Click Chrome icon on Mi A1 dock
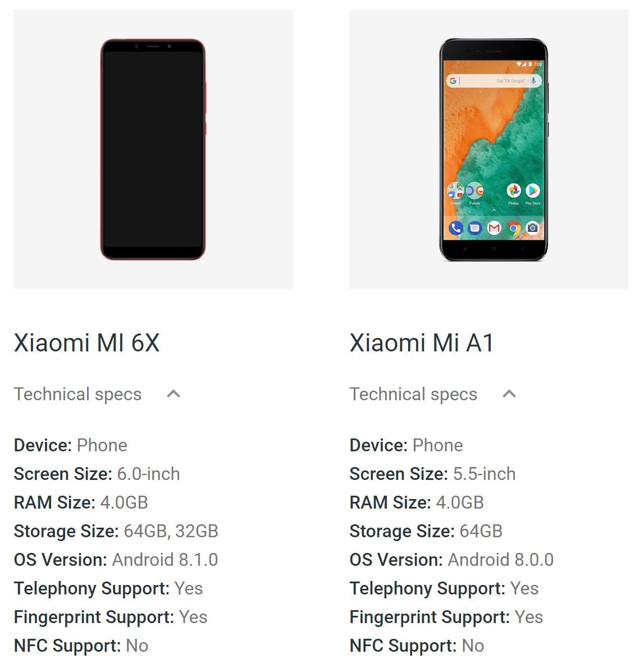Screen dimensions: 644x668 point(514,229)
